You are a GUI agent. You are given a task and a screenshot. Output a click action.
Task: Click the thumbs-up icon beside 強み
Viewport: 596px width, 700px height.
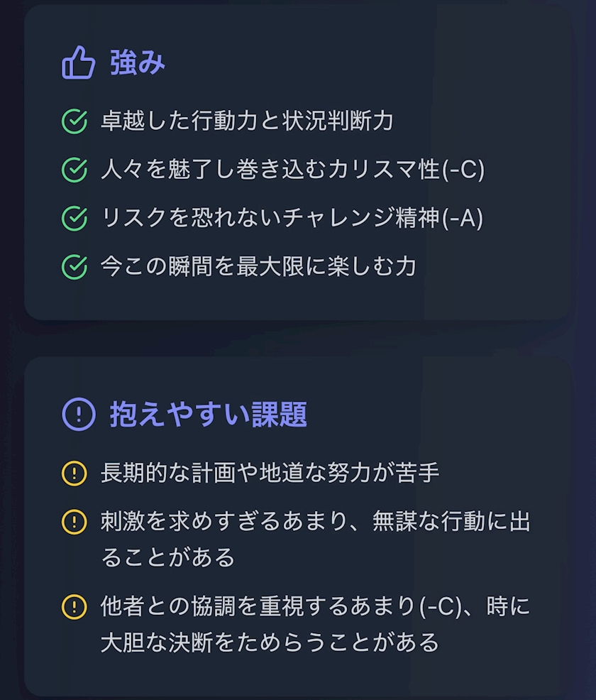coord(78,63)
